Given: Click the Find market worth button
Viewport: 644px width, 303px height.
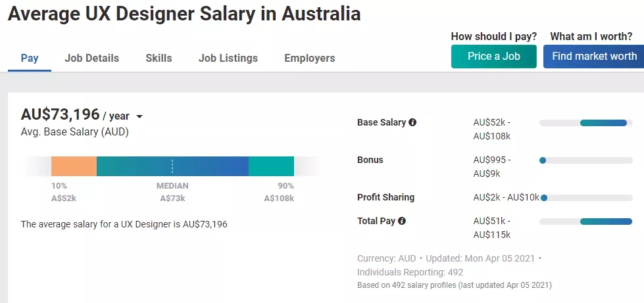Looking at the screenshot, I should (x=594, y=57).
